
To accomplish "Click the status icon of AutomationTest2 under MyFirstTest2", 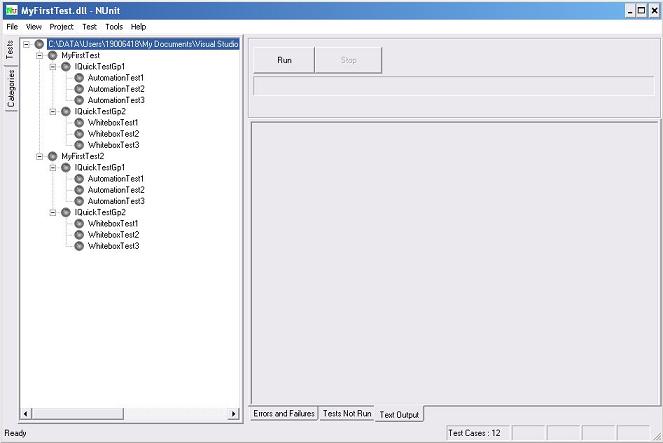I will tap(79, 190).
